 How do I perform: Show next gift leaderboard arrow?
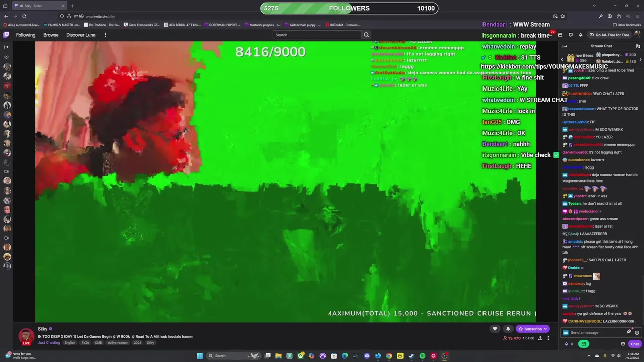point(640,59)
